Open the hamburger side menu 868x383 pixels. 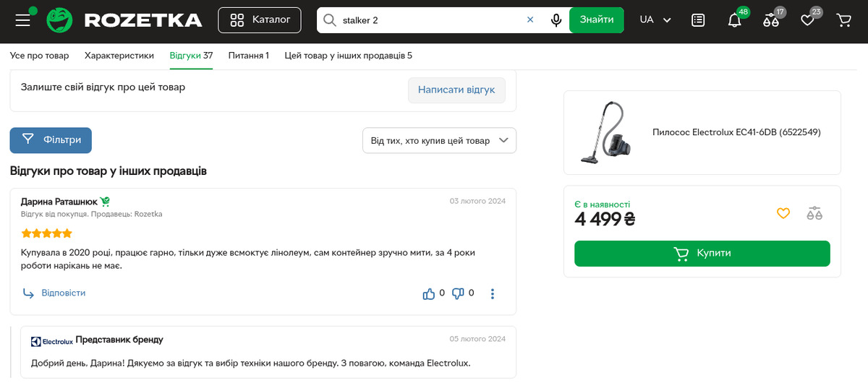click(22, 20)
